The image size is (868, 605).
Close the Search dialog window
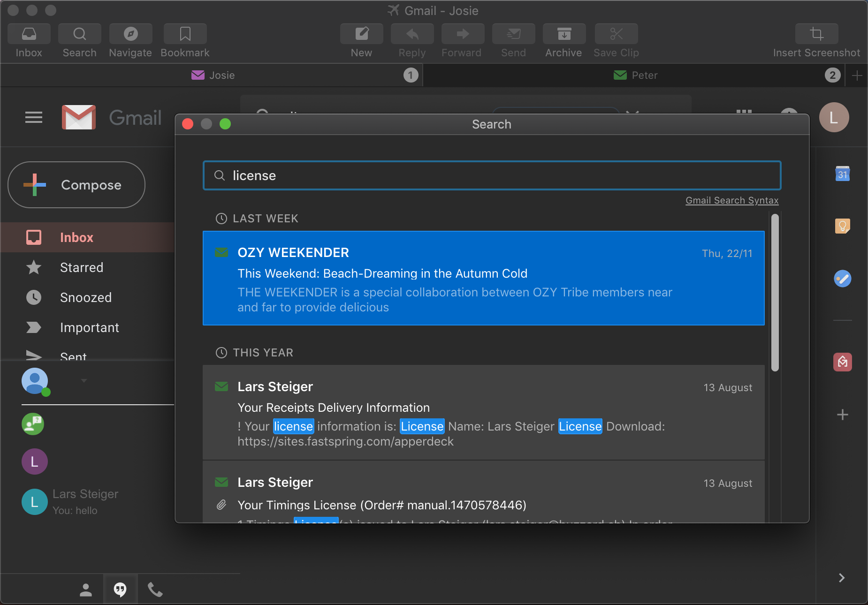click(x=188, y=124)
